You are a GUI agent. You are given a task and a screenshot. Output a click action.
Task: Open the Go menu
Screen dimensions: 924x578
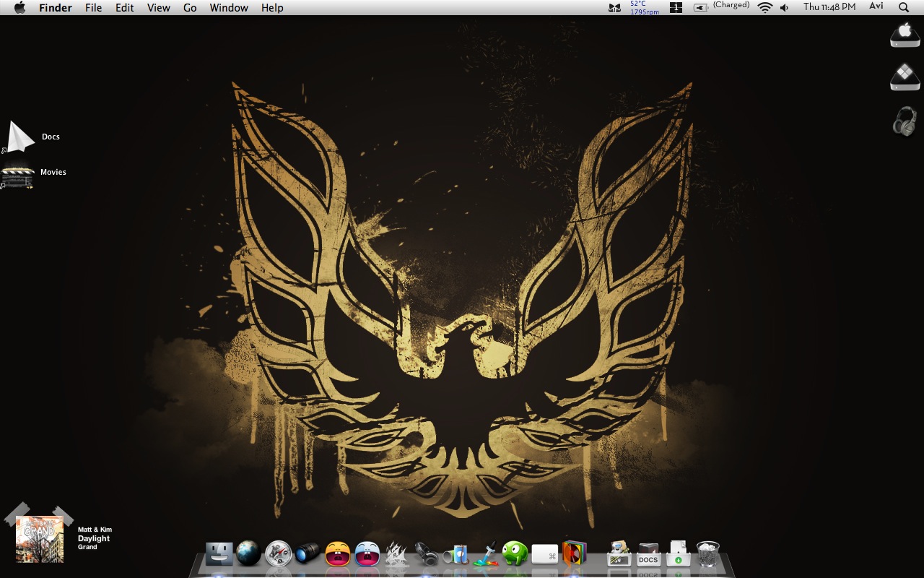[190, 7]
